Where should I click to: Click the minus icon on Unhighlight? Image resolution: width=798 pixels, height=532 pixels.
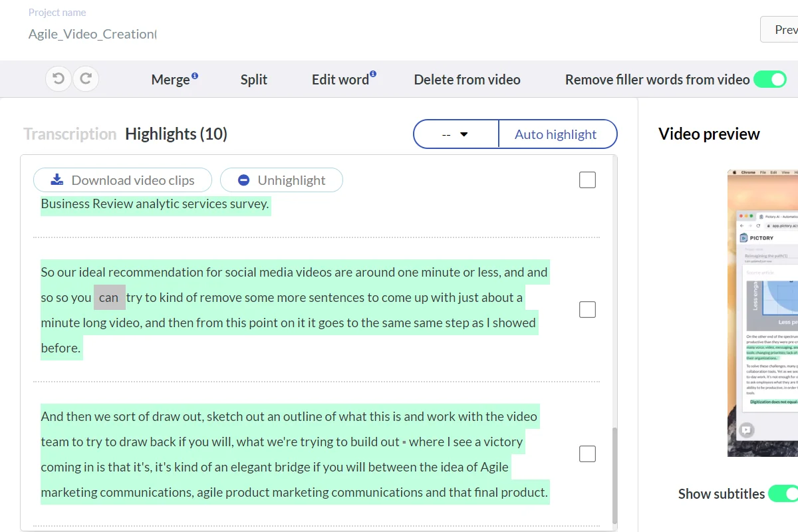point(243,180)
